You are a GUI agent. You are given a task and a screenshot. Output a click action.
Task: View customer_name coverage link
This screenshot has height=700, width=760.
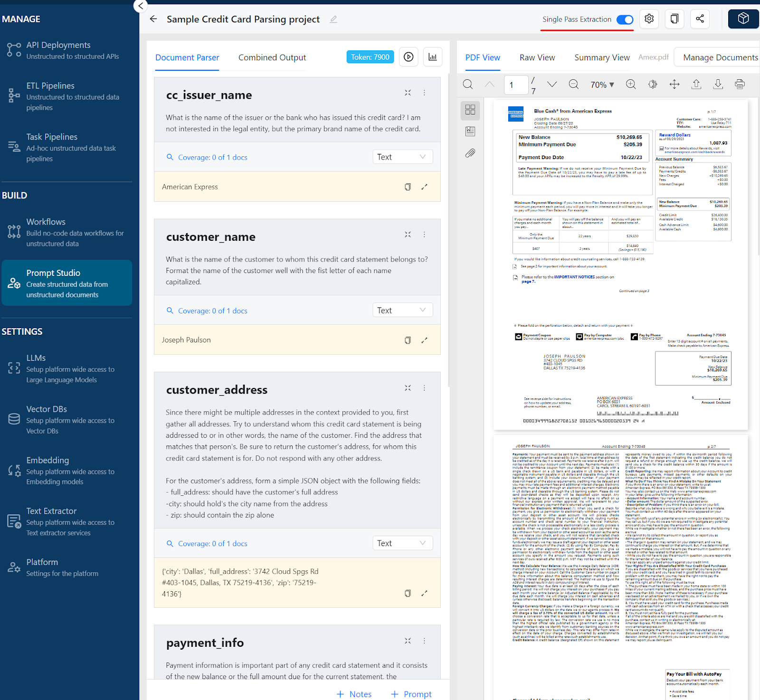click(207, 311)
